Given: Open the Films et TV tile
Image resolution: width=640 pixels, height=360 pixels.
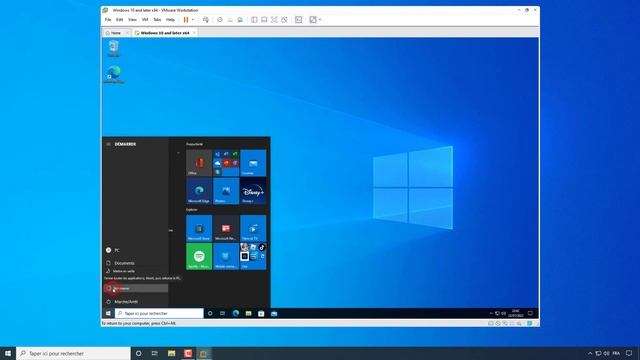Looking at the screenshot, I should [253, 228].
